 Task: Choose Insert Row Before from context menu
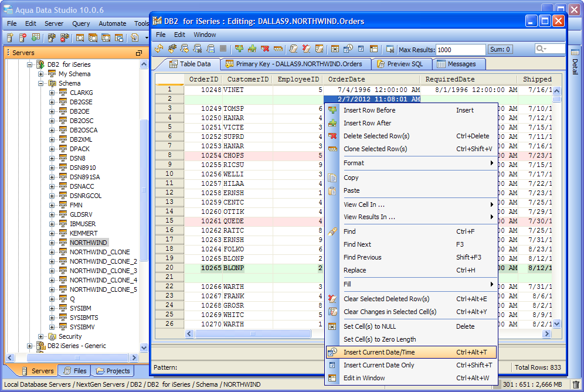pyautogui.click(x=411, y=110)
